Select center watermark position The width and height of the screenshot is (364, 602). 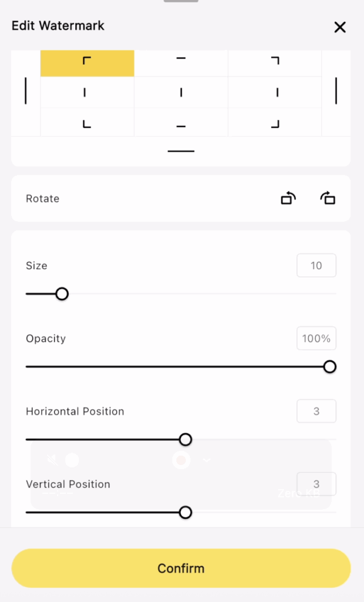point(181,92)
